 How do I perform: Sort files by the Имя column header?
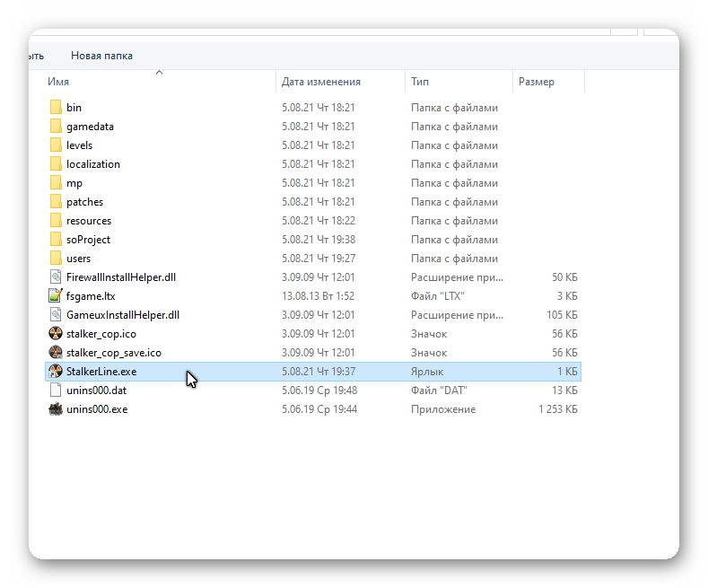59,82
